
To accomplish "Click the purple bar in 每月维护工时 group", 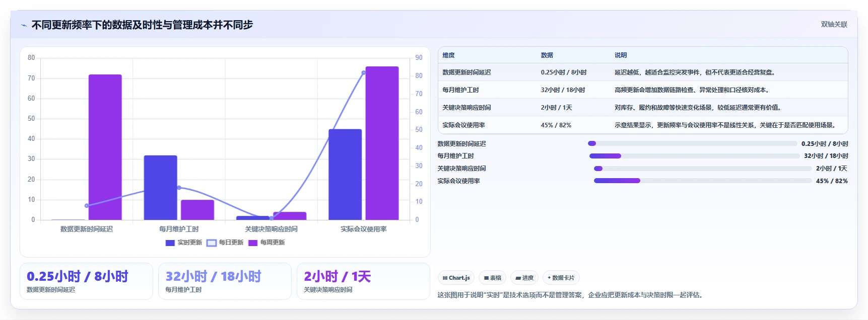I will pyautogui.click(x=197, y=210).
